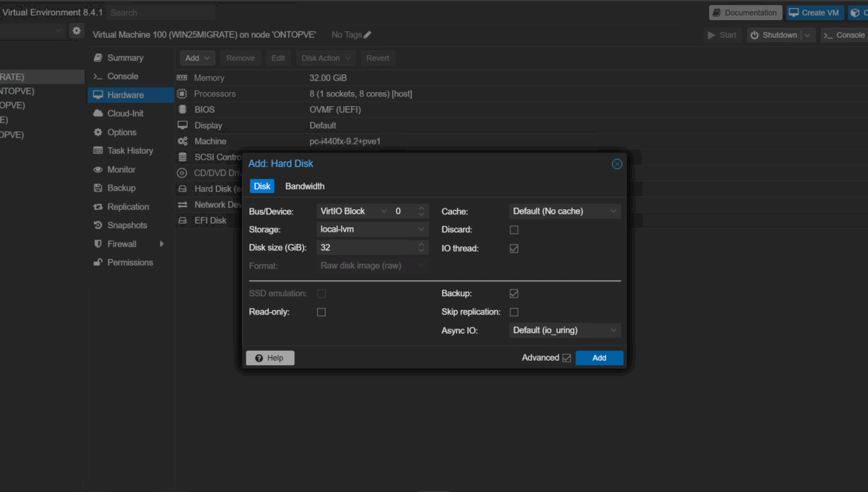Click the Hard Disk row icon
The width and height of the screenshot is (868, 492).
click(x=182, y=188)
